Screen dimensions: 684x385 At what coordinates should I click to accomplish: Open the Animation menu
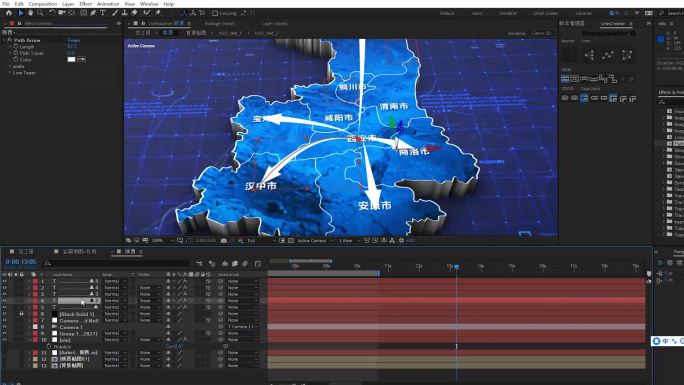[108, 3]
